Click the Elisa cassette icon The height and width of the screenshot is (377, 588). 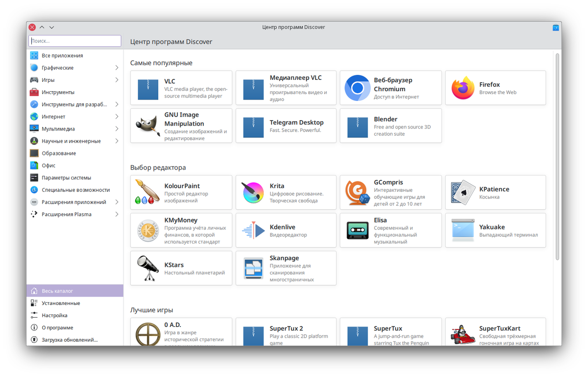pyautogui.click(x=357, y=230)
